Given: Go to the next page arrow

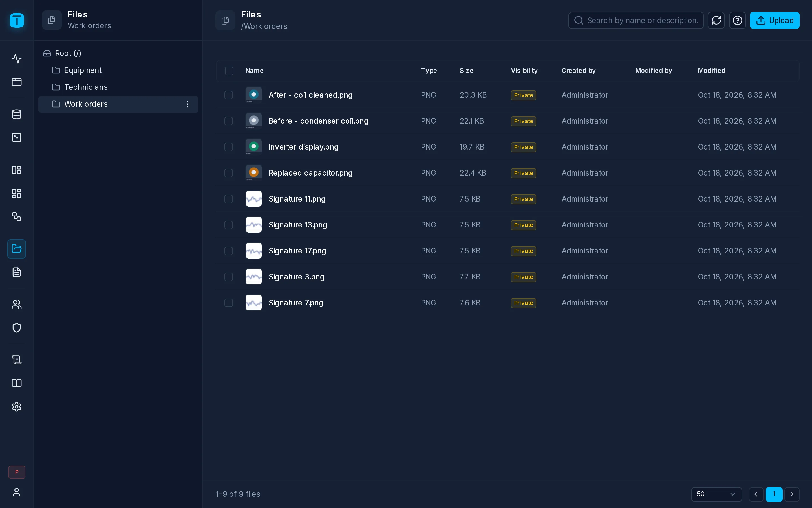Looking at the screenshot, I should [x=792, y=494].
